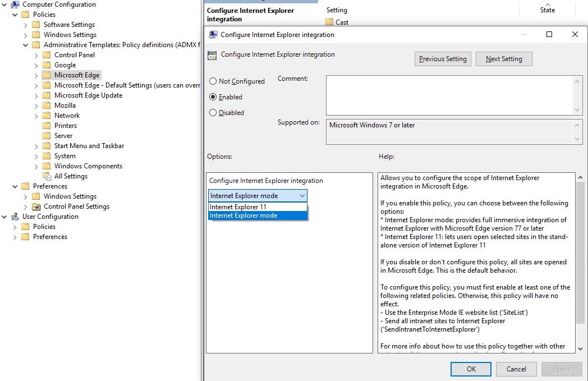588x381 pixels.
Task: Click the dialog title bar icon
Action: 213,35
